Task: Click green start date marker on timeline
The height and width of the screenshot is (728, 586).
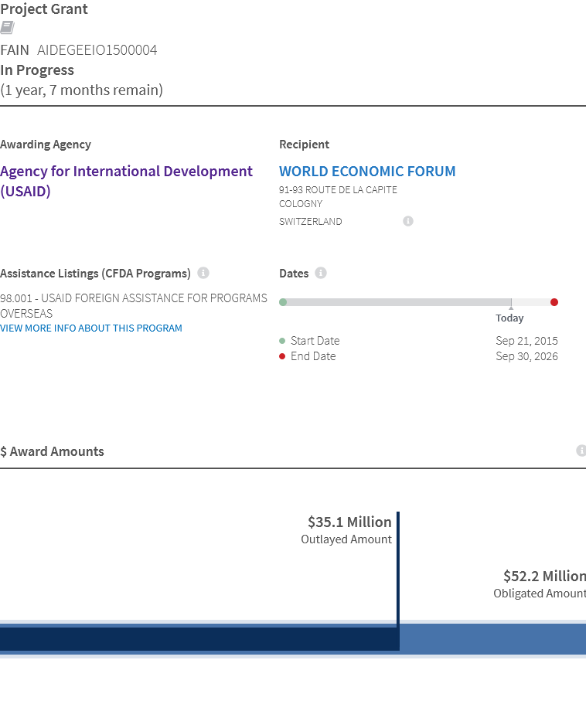Action: coord(283,302)
